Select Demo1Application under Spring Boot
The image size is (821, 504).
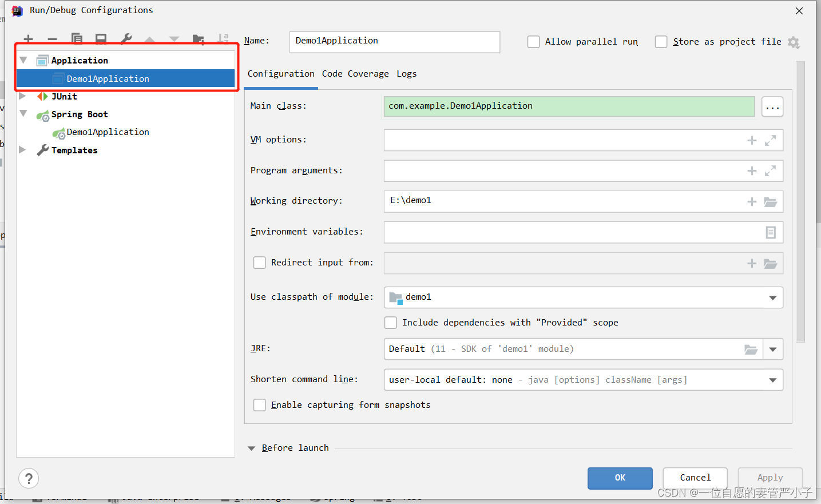coord(108,132)
